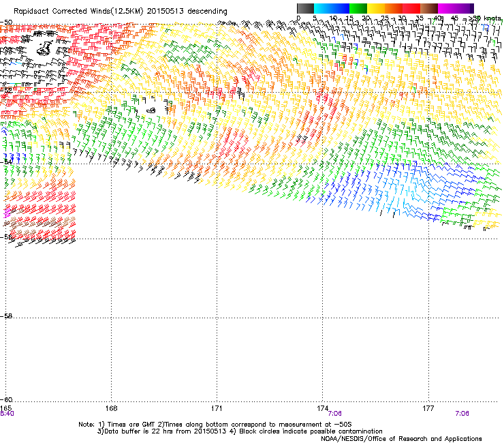The image size is (504, 443).
Task: Click the Auckland Islands outline near -51
Action: coord(45,48)
